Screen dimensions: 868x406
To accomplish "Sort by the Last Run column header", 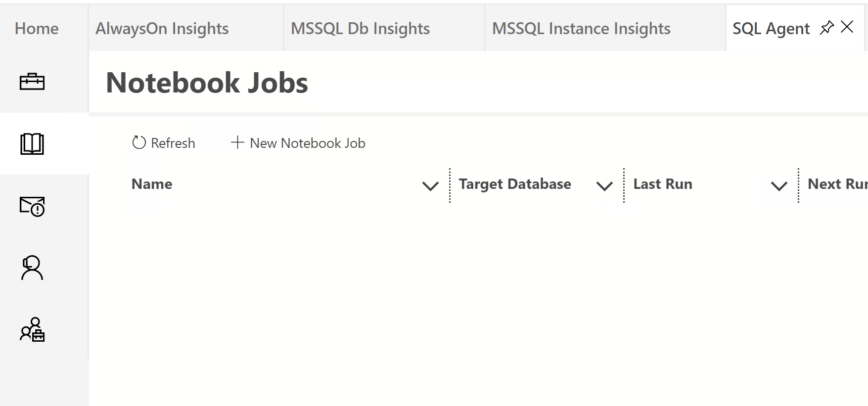I will (663, 184).
